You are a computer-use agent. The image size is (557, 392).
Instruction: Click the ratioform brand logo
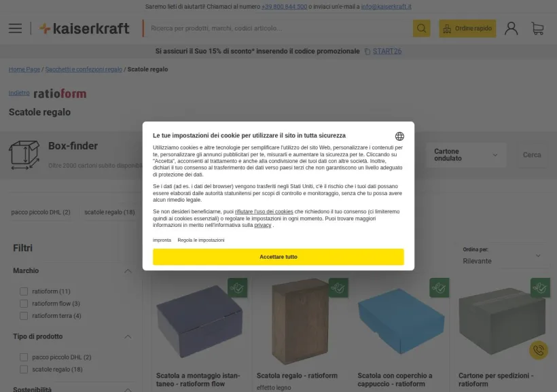(x=60, y=94)
